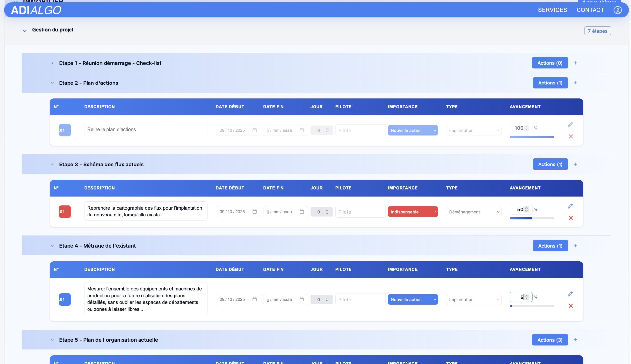This screenshot has width=631, height=364.
Task: Open the Indispensable importance dropdown
Action: [x=412, y=212]
